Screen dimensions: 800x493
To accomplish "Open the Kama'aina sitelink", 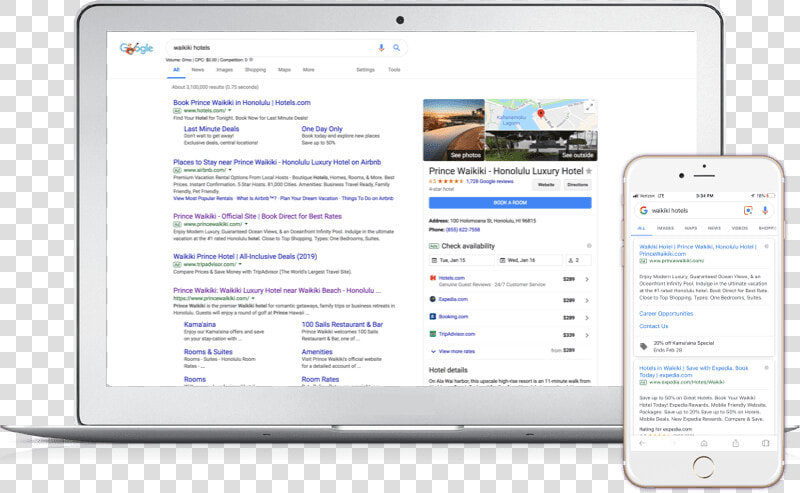I will [200, 325].
